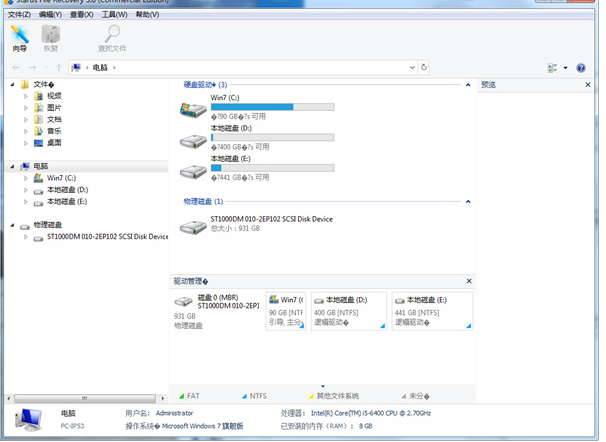Click the address bar path field
The image size is (606, 442).
tap(243, 67)
